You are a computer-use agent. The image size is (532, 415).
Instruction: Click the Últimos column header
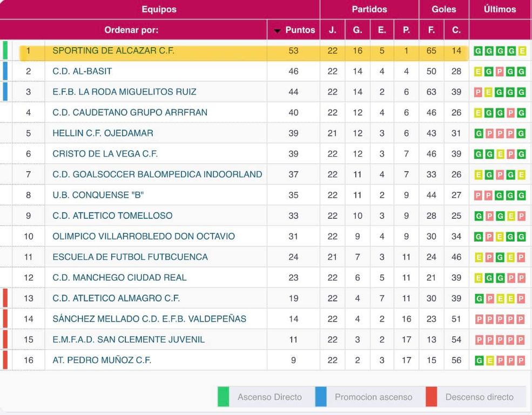point(500,9)
